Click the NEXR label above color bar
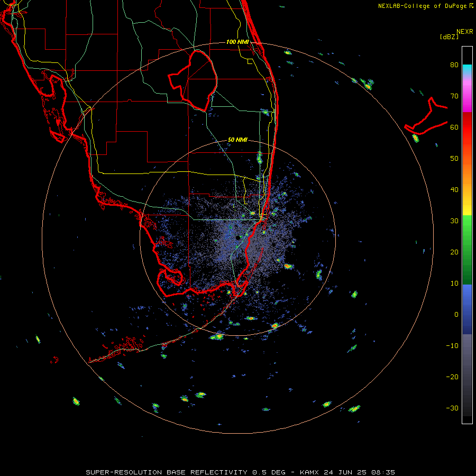 [465, 32]
